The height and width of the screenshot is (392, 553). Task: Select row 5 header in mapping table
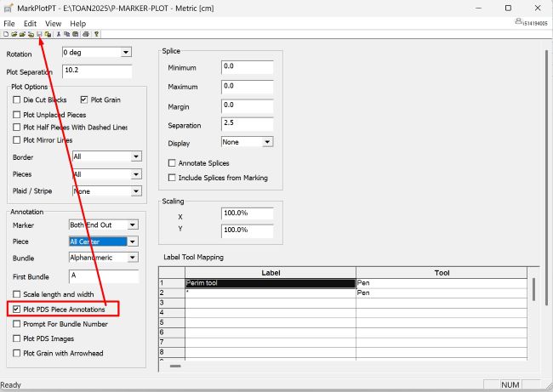point(172,322)
